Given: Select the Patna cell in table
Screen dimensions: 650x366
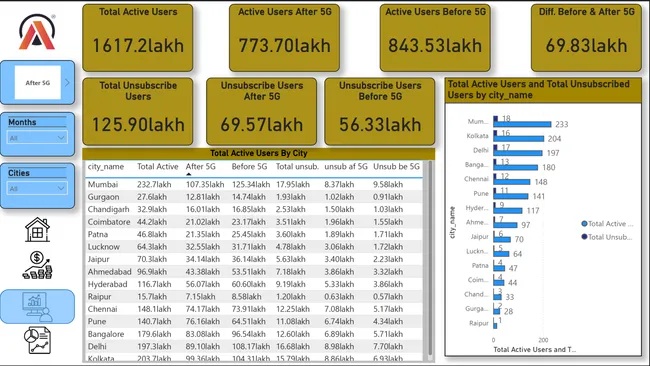Looking at the screenshot, I should coord(98,234).
